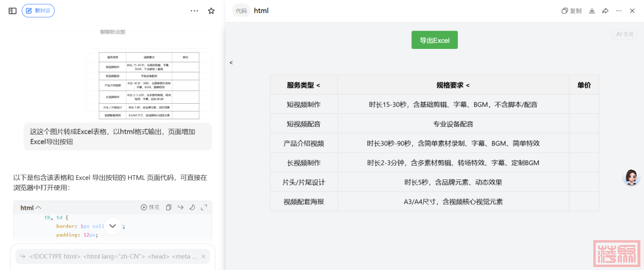644x270 pixels.
Task: Open more options in preview panel header
Action: [x=618, y=11]
